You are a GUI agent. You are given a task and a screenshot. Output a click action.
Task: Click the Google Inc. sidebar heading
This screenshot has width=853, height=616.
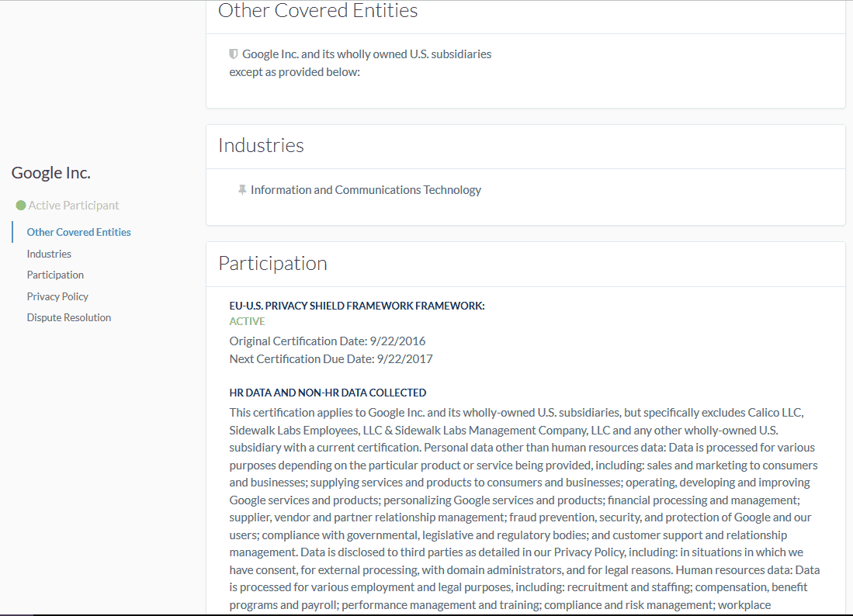point(51,173)
